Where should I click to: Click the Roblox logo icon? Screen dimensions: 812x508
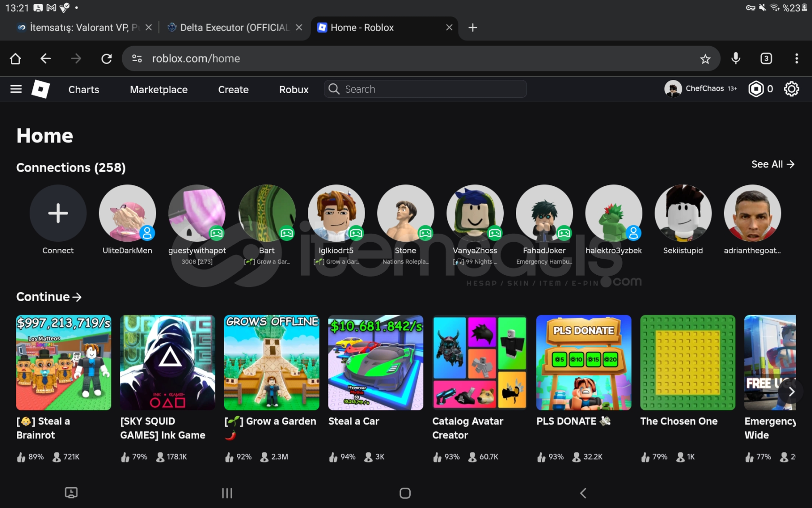40,89
